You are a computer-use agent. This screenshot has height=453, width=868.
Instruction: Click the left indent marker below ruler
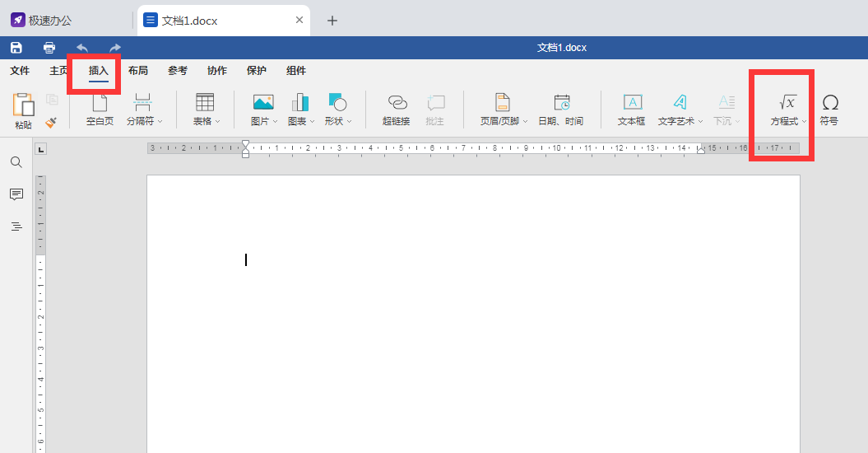[x=246, y=153]
